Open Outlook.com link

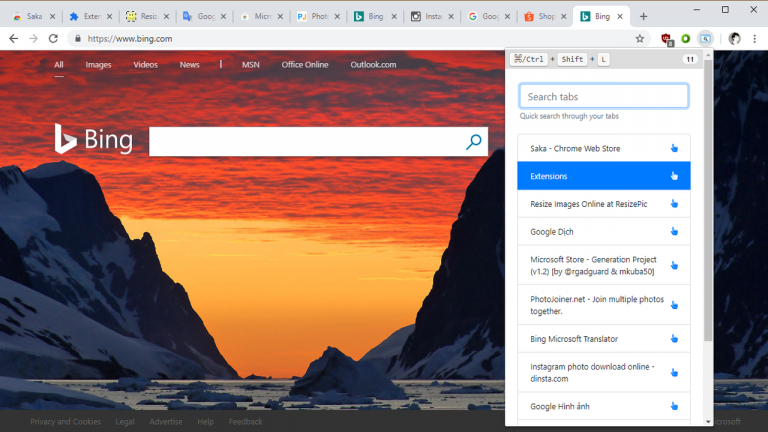pos(373,65)
